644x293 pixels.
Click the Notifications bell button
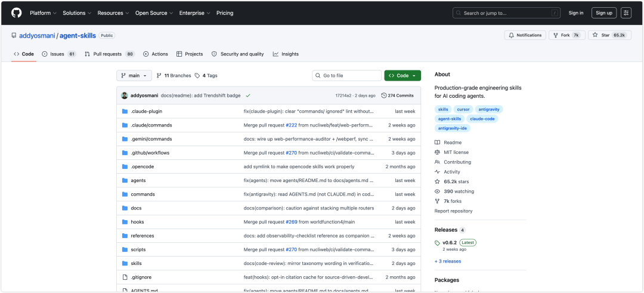[525, 35]
